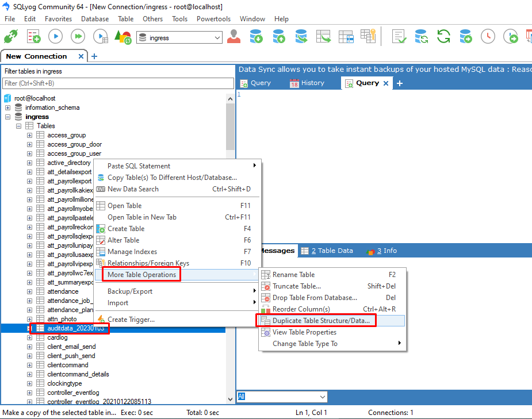Click execute and edit resultset icon

pyautogui.click(x=101, y=36)
